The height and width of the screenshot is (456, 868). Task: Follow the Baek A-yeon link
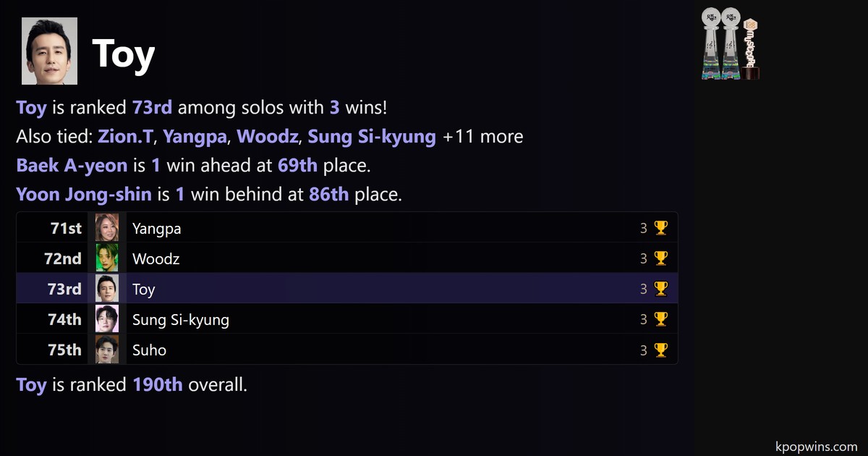pos(71,166)
